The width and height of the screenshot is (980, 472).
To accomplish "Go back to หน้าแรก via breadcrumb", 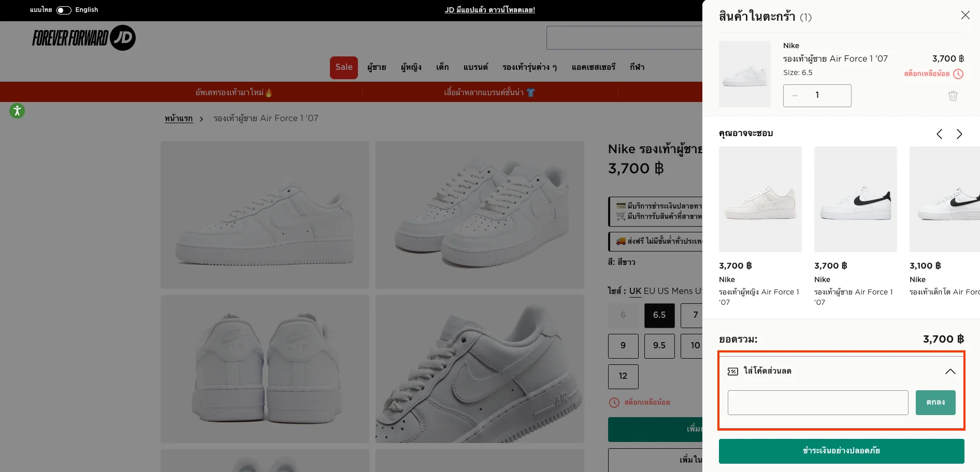I will pyautogui.click(x=178, y=118).
